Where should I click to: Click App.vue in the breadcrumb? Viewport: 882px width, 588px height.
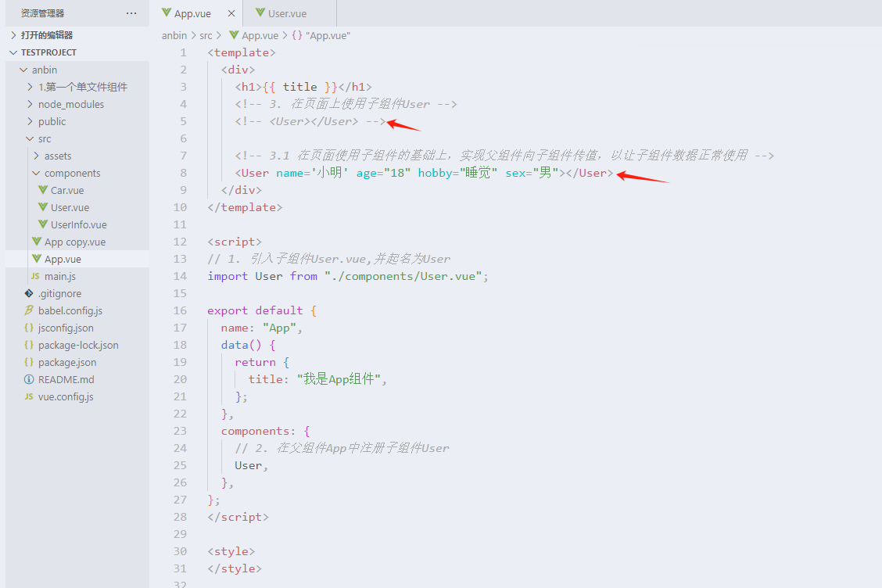(x=260, y=35)
